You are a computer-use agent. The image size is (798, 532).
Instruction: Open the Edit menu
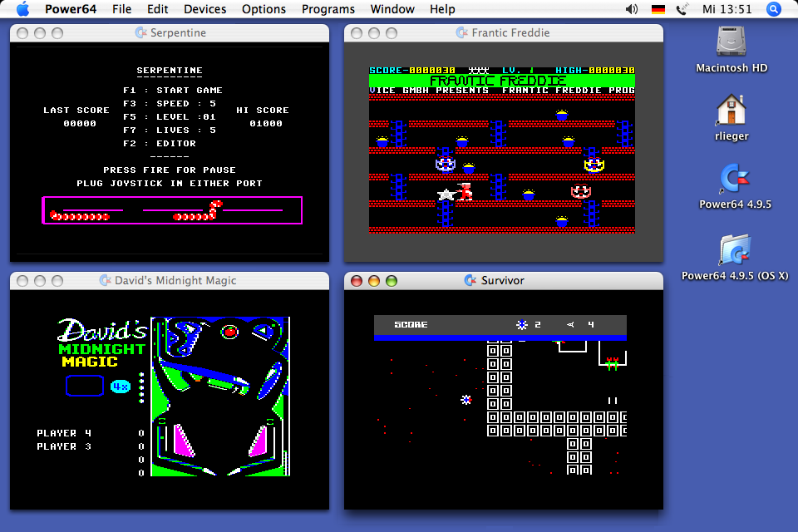tap(158, 9)
